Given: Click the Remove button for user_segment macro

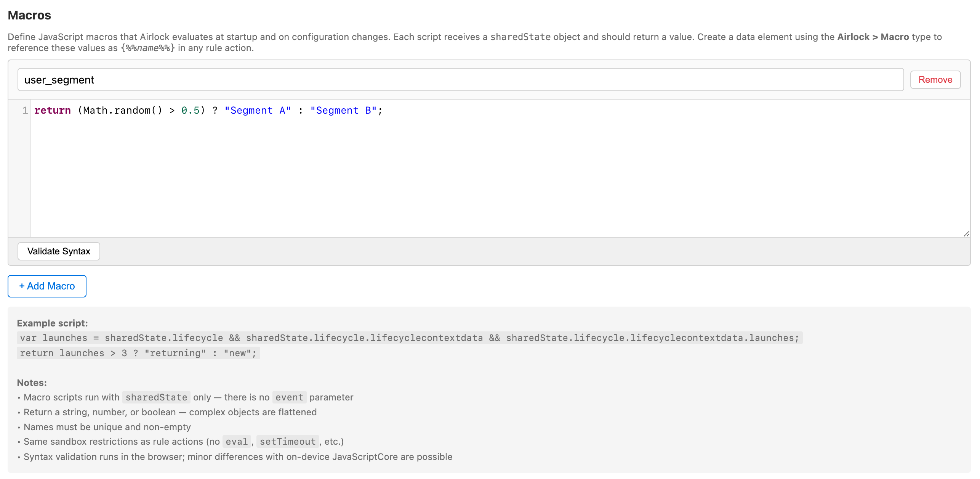Looking at the screenshot, I should pyautogui.click(x=935, y=80).
